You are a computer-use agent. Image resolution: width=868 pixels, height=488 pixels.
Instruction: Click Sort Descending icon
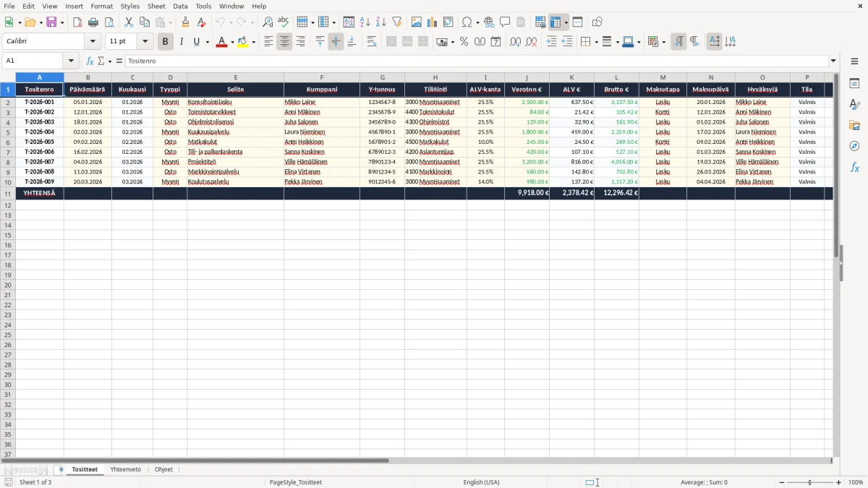coord(381,22)
